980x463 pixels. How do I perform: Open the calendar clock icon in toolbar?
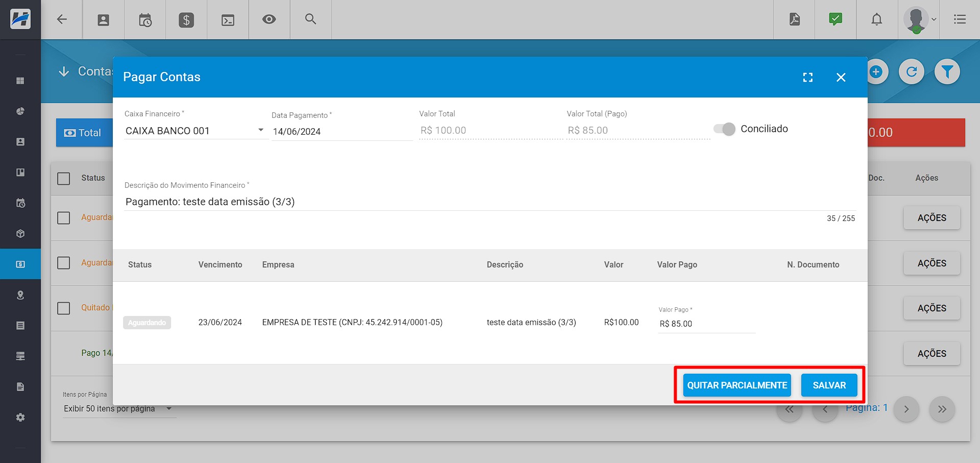coord(145,20)
